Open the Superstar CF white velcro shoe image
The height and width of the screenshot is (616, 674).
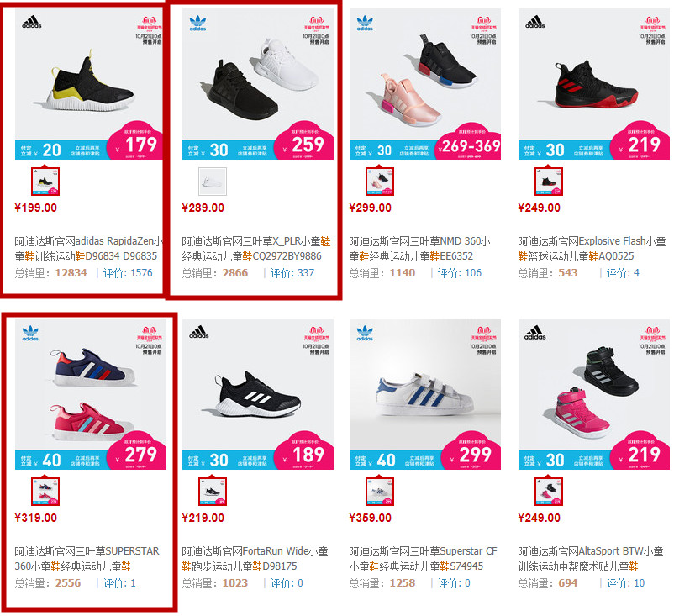click(425, 394)
